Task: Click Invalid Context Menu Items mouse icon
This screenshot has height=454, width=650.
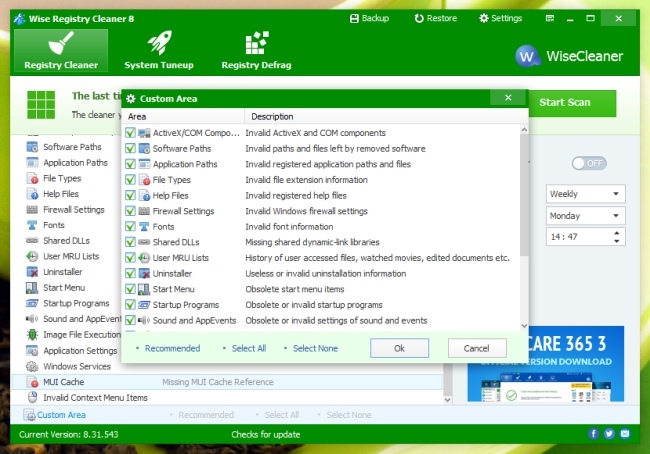Action: click(x=32, y=397)
